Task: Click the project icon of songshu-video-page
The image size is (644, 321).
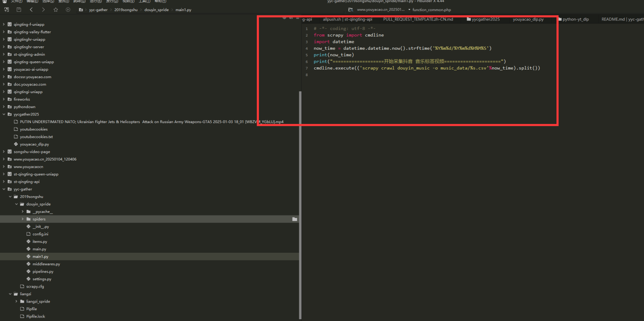Action: tap(9, 151)
